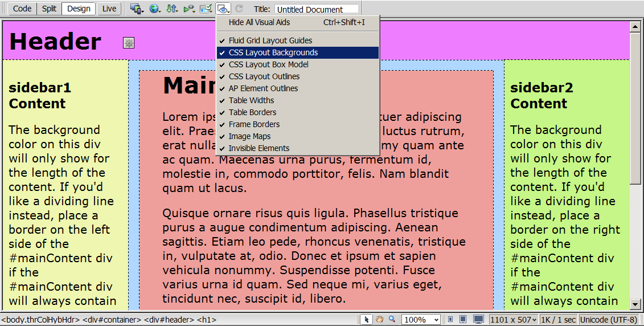The height and width of the screenshot is (326, 644).
Task: Click the Refresh Design View icon
Action: point(239,9)
